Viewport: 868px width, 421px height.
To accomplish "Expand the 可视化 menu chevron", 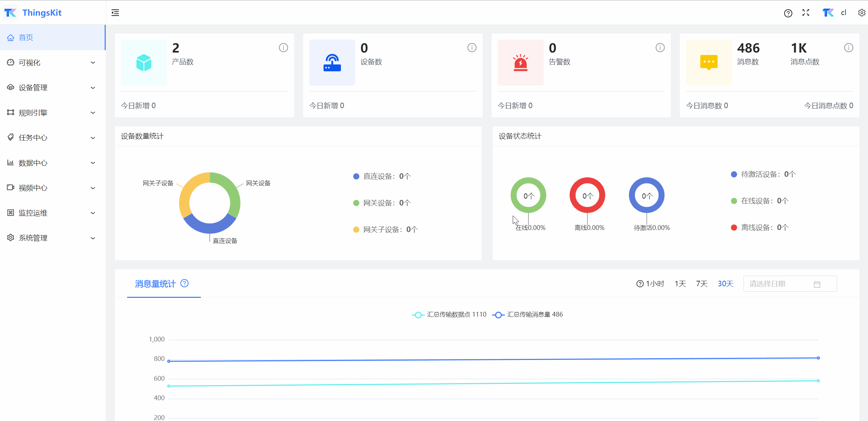I will click(x=93, y=62).
